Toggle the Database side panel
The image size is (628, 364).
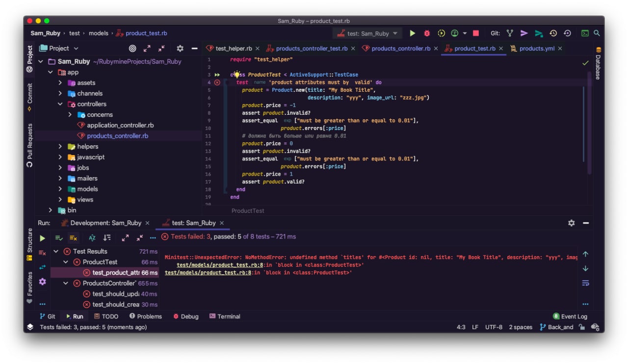point(598,63)
